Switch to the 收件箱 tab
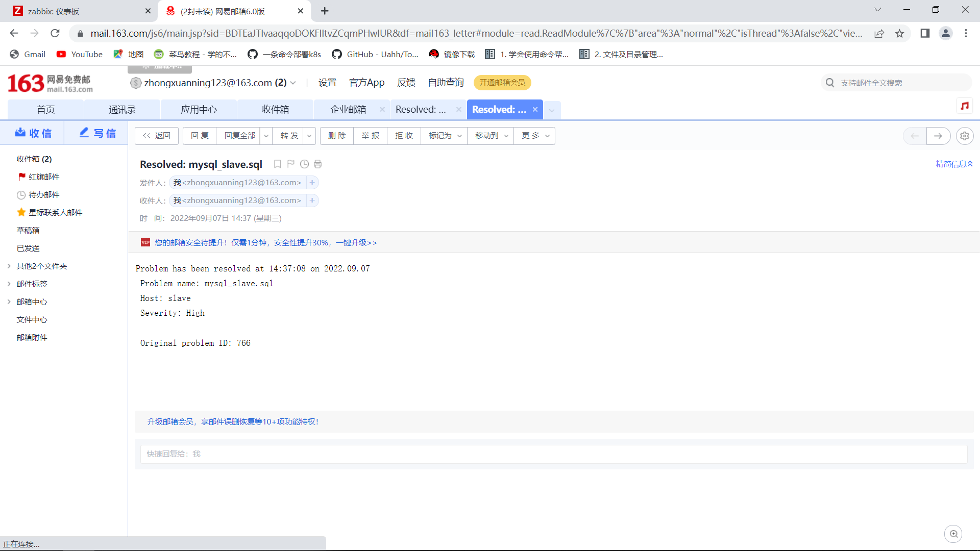 pos(275,110)
